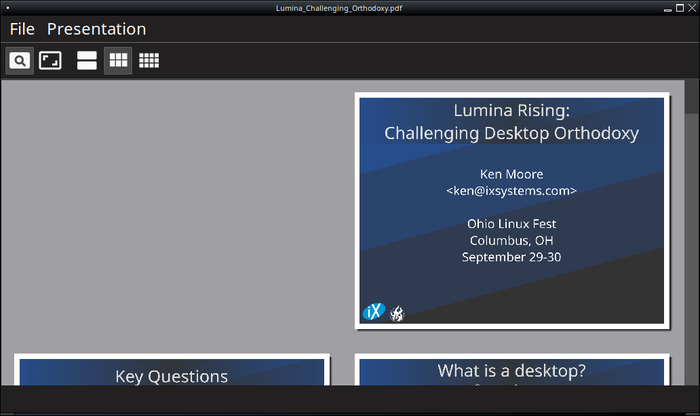The image size is (700, 416).
Task: Switch to single-column page layout icon
Action: [87, 60]
